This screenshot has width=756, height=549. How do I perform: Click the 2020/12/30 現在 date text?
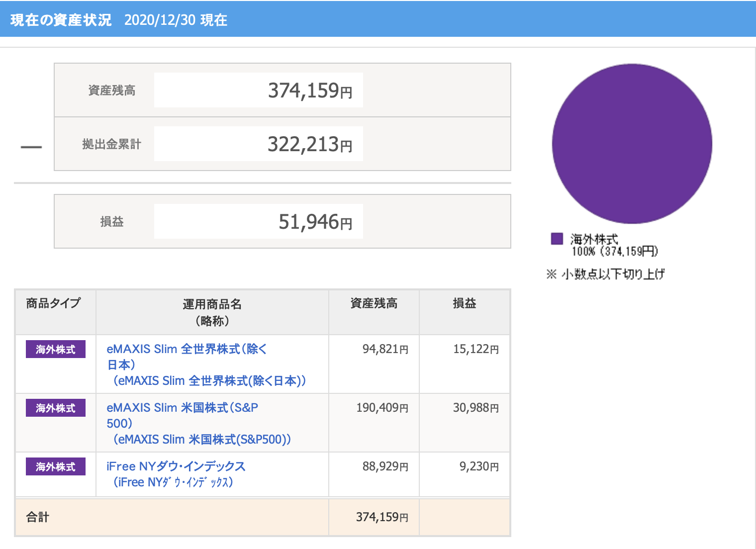[x=176, y=20]
